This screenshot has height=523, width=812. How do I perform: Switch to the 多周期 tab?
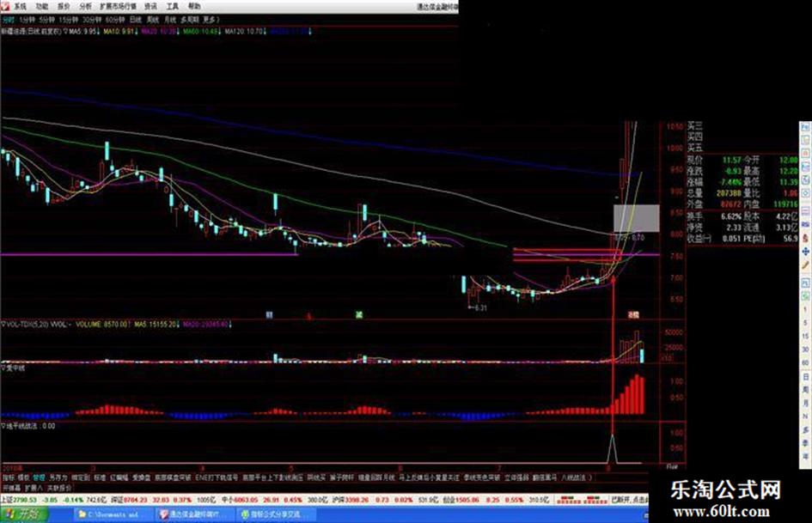190,20
